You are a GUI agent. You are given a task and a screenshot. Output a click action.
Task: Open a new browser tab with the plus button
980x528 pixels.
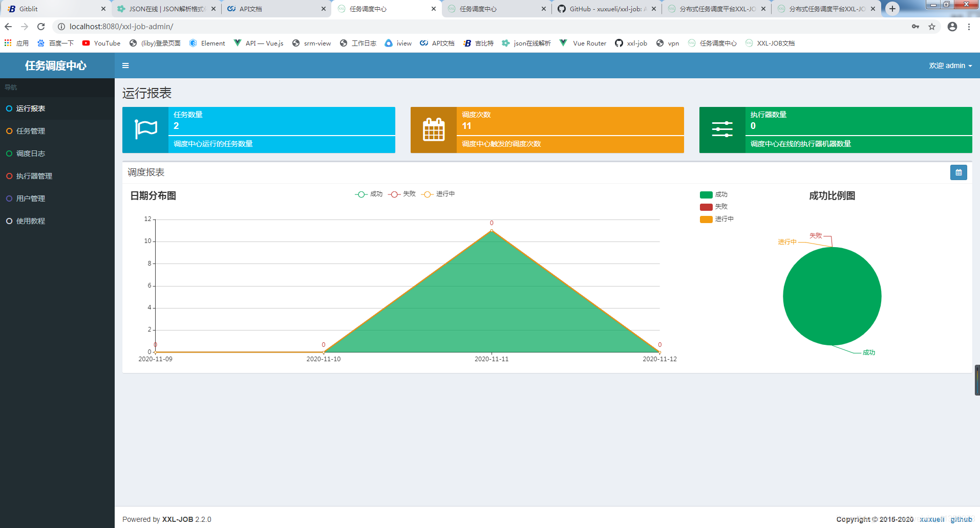coord(892,9)
